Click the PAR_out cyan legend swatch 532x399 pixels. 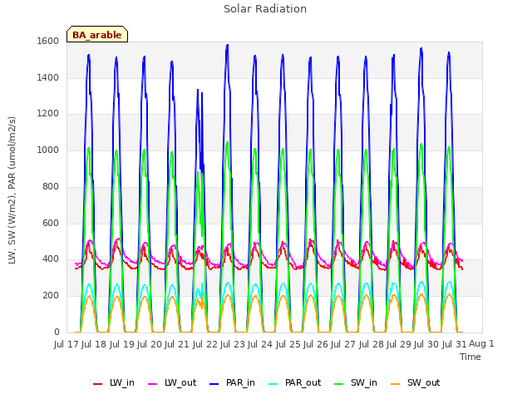click(273, 384)
